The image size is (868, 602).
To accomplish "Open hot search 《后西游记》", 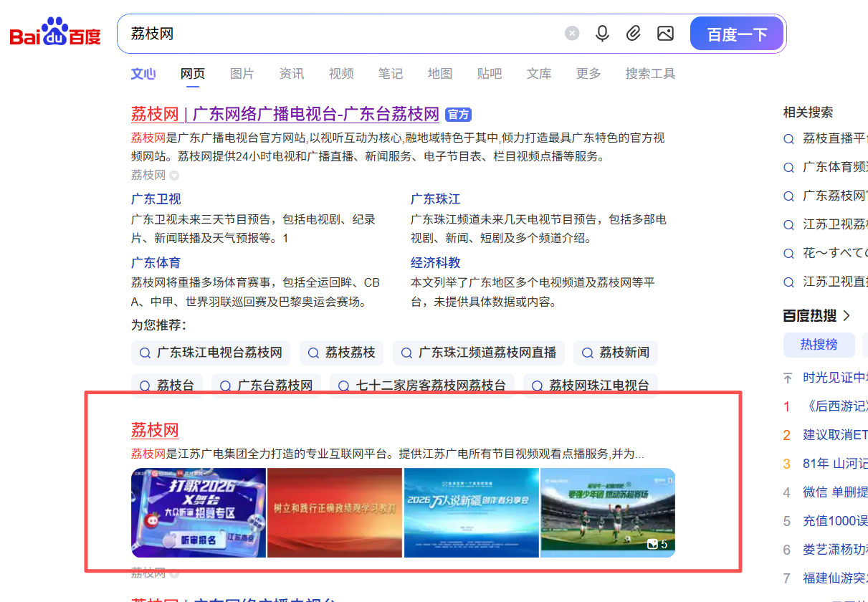I will [x=835, y=406].
